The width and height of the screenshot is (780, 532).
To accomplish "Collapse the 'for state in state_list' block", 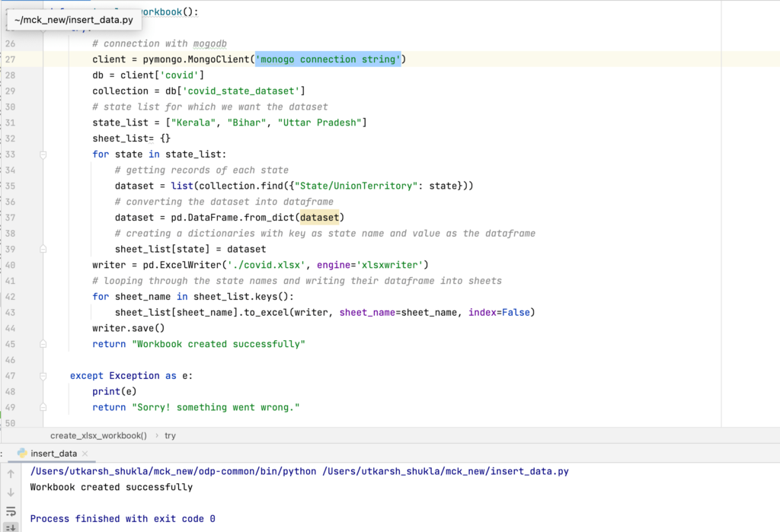I will (x=43, y=155).
